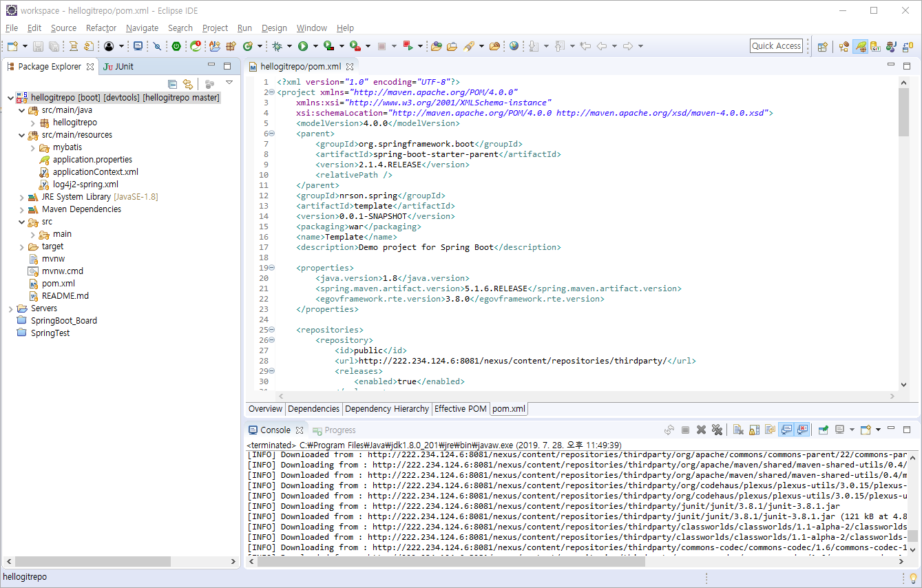The height and width of the screenshot is (588, 922).
Task: Switch to Dependency Hierarchy editor tab
Action: [x=387, y=409]
